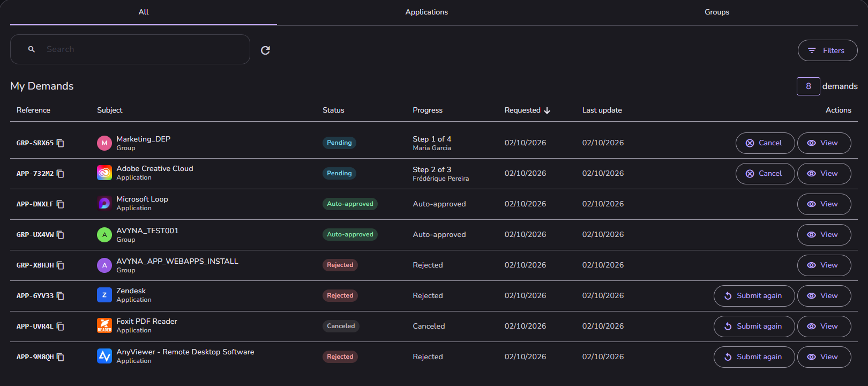This screenshot has width=868, height=386.
Task: Switch to the All tab
Action: pos(144,12)
